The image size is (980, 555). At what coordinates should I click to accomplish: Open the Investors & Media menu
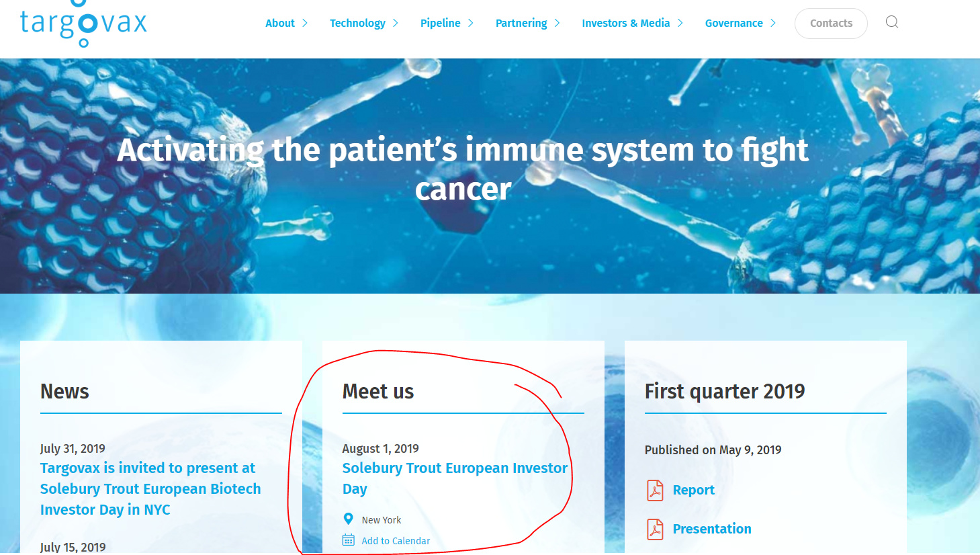coord(625,24)
